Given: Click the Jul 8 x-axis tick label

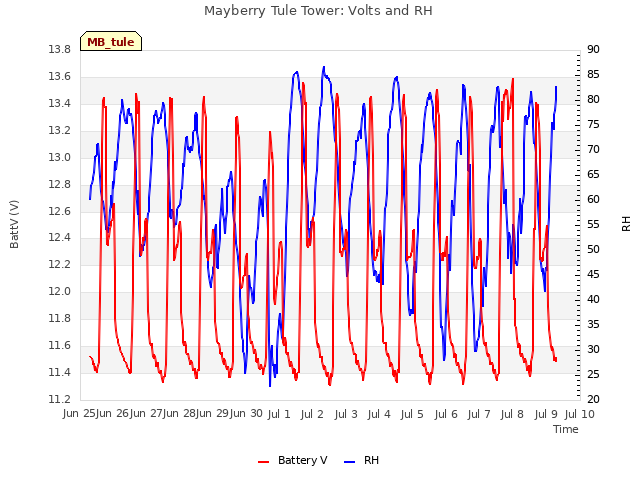Looking at the screenshot, I should [512, 414].
